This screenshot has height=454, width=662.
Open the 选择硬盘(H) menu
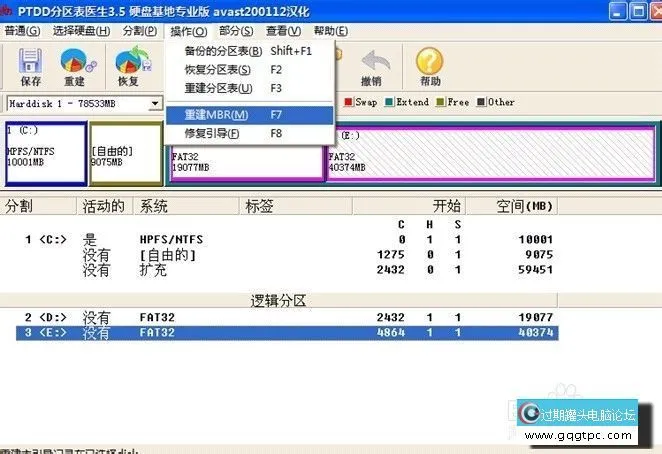(81, 31)
